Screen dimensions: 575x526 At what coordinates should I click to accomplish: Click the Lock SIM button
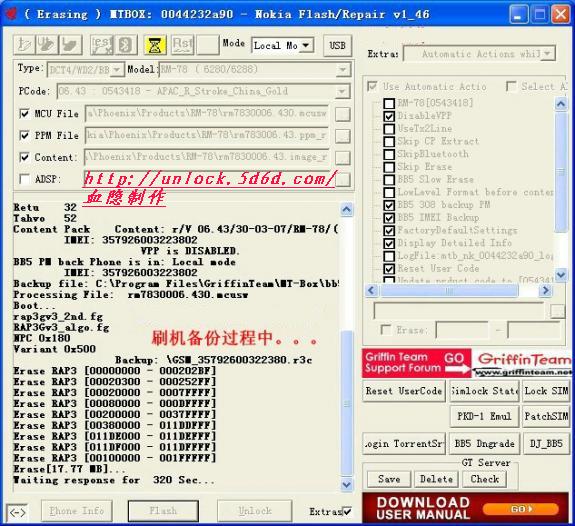click(x=546, y=391)
